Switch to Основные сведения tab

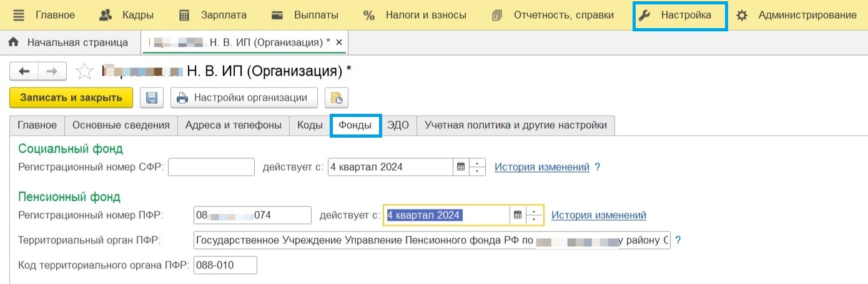pos(121,125)
